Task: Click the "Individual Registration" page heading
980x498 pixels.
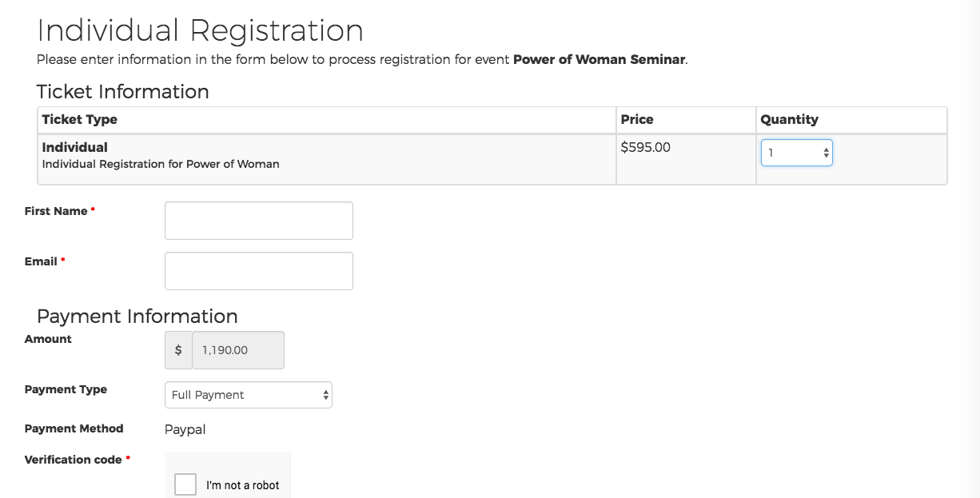Action: (200, 30)
